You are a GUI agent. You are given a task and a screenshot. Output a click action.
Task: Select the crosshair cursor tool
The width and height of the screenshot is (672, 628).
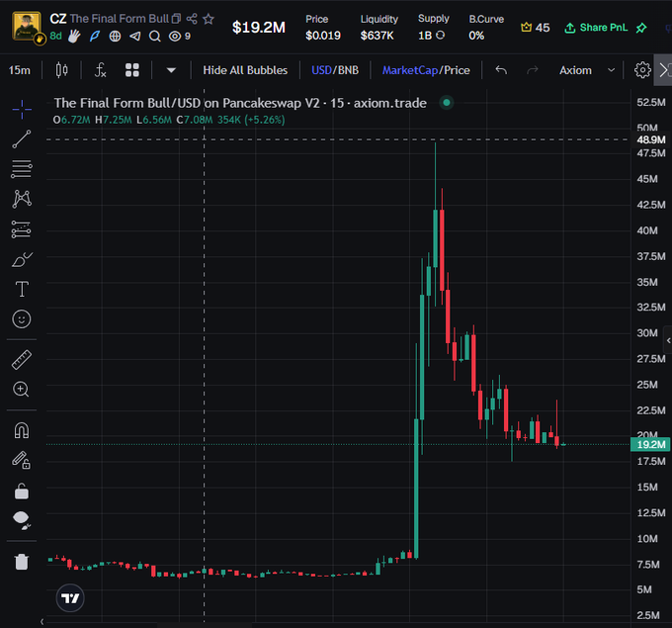(22, 110)
